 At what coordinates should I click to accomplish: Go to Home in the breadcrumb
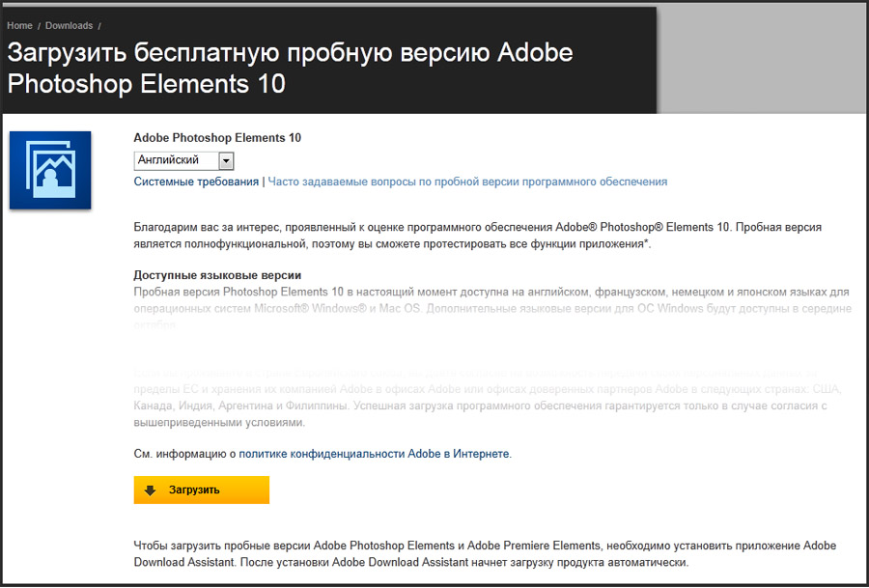[x=19, y=25]
